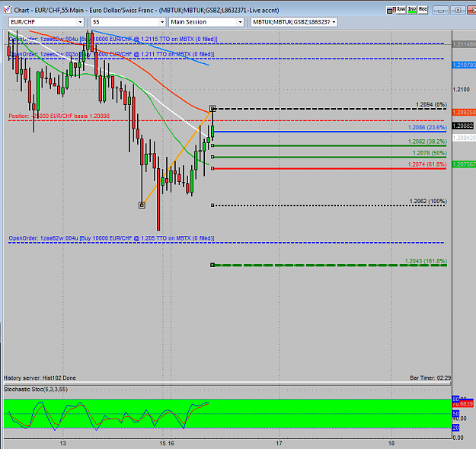Toggle the green-underlined button beside Sym
Image resolution: width=476 pixels, height=449 pixels.
point(412,10)
